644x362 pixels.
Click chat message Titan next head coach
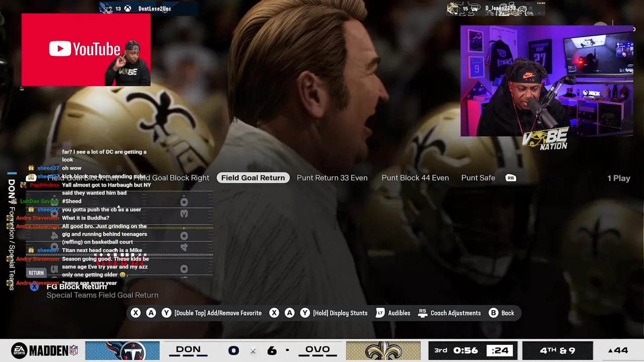(x=102, y=250)
